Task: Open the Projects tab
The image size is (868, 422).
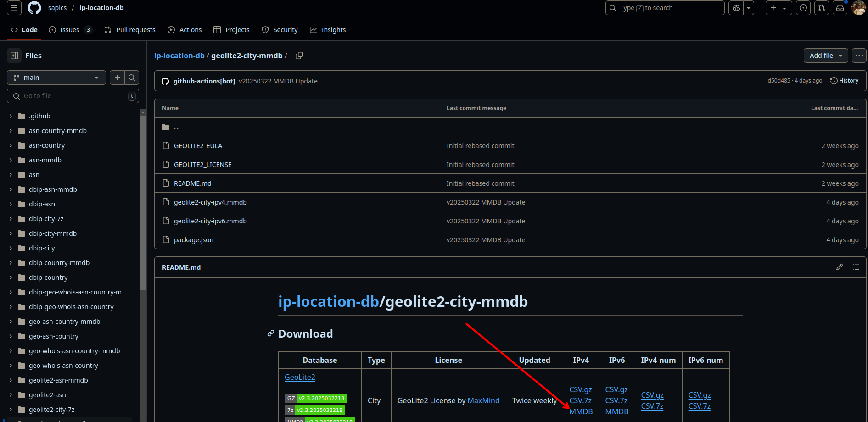Action: (x=232, y=30)
